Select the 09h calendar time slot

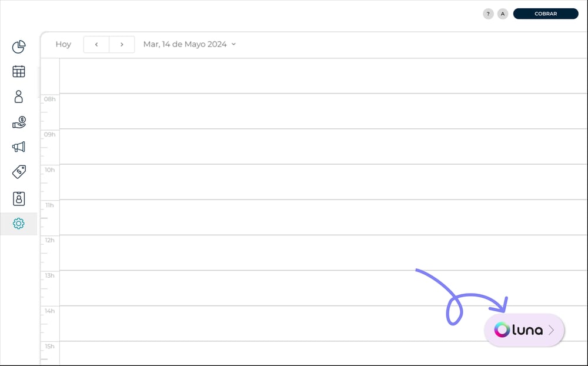pyautogui.click(x=323, y=147)
